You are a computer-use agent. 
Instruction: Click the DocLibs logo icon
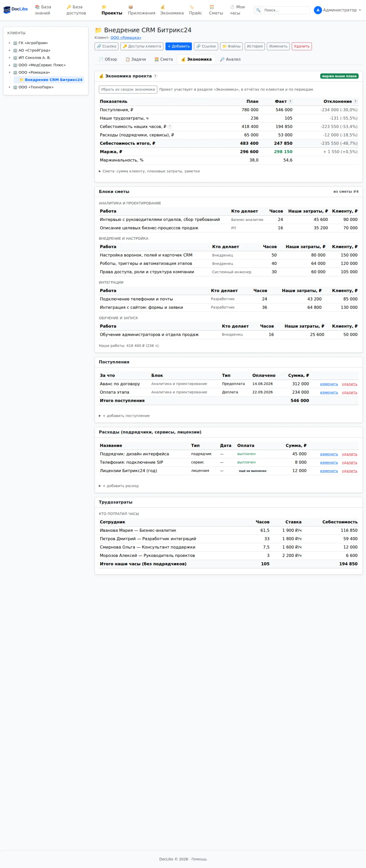7,10
